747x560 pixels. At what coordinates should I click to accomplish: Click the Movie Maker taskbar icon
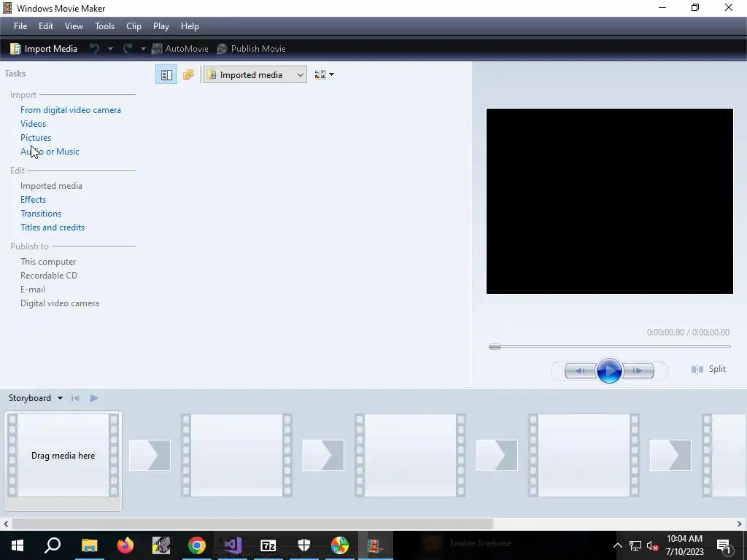(x=376, y=545)
